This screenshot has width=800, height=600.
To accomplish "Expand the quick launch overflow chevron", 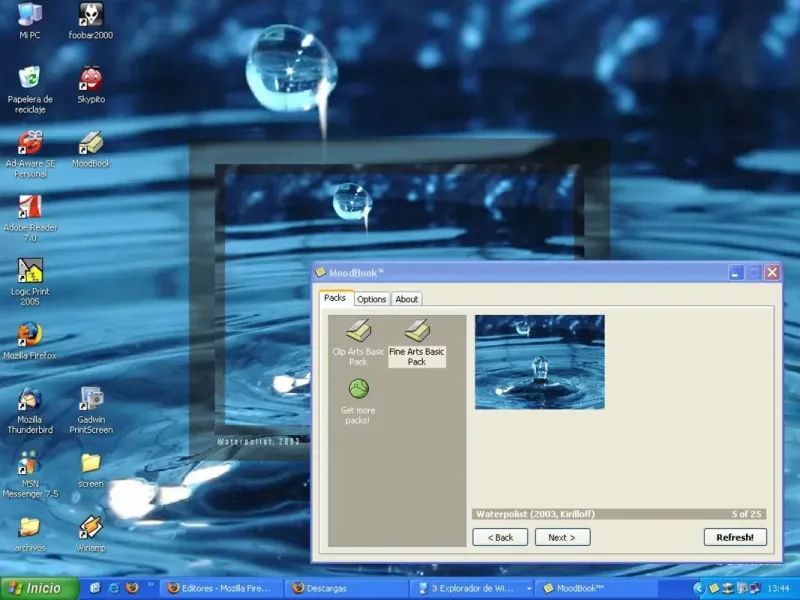I will [x=151, y=585].
